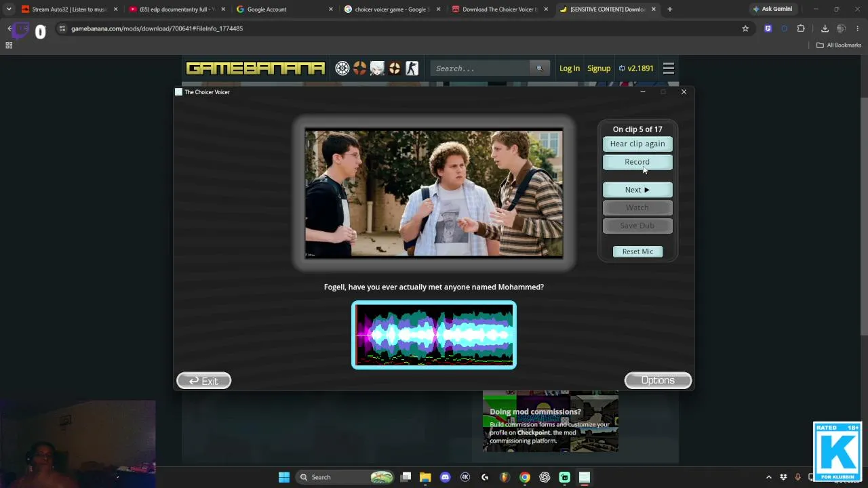Open Task View on the taskbar
Viewport: 868px width, 488px height.
click(406, 477)
